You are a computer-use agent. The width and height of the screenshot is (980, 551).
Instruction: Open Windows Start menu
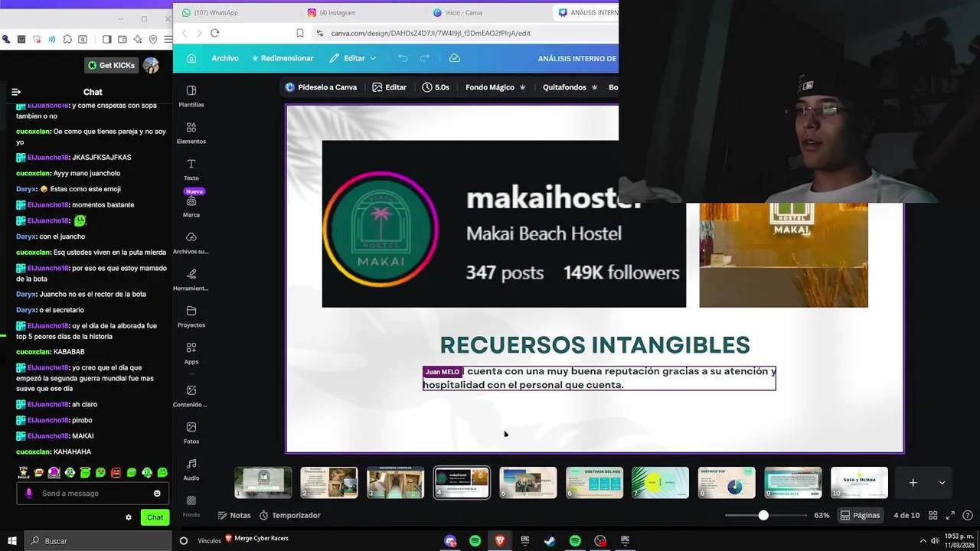point(12,541)
